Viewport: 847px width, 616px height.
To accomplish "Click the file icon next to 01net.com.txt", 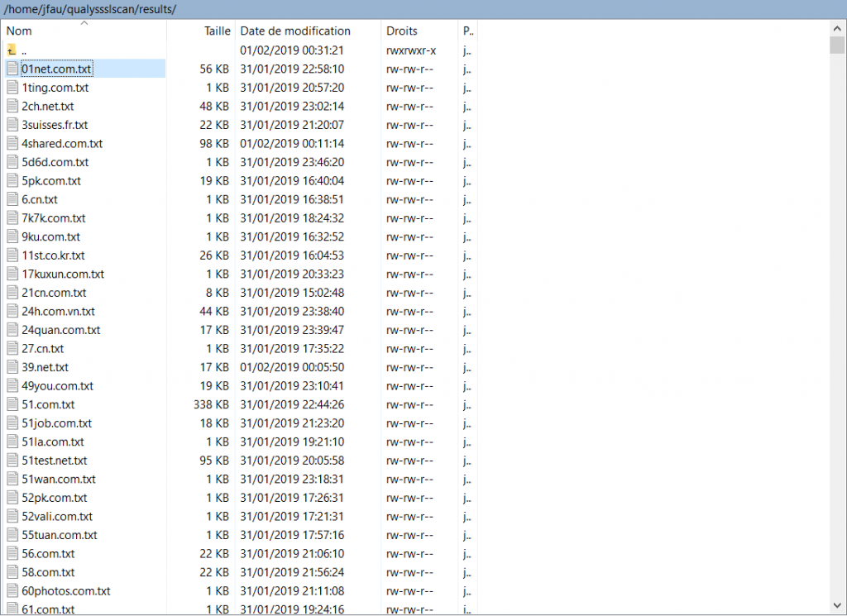I will point(12,69).
